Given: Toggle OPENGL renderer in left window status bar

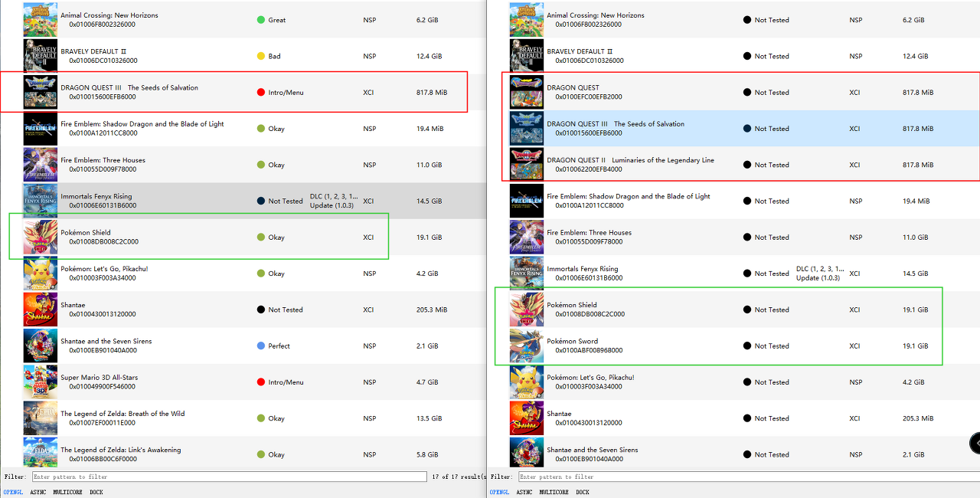Looking at the screenshot, I should point(13,492).
